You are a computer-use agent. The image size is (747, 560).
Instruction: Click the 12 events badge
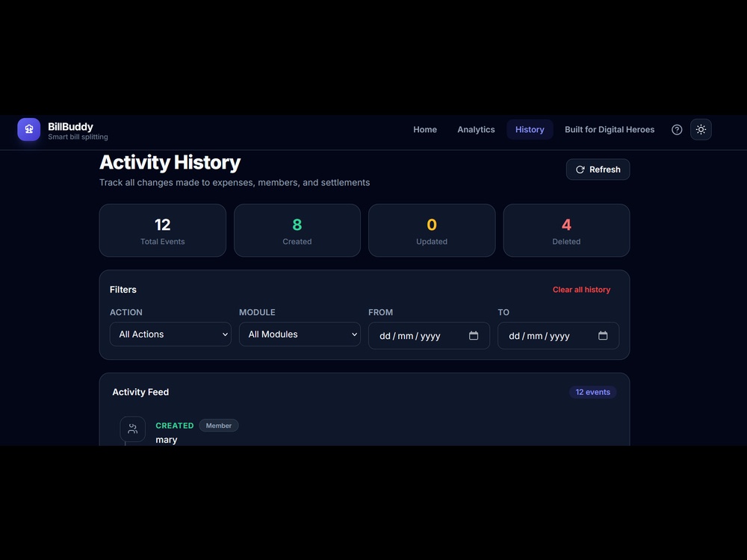(592, 392)
